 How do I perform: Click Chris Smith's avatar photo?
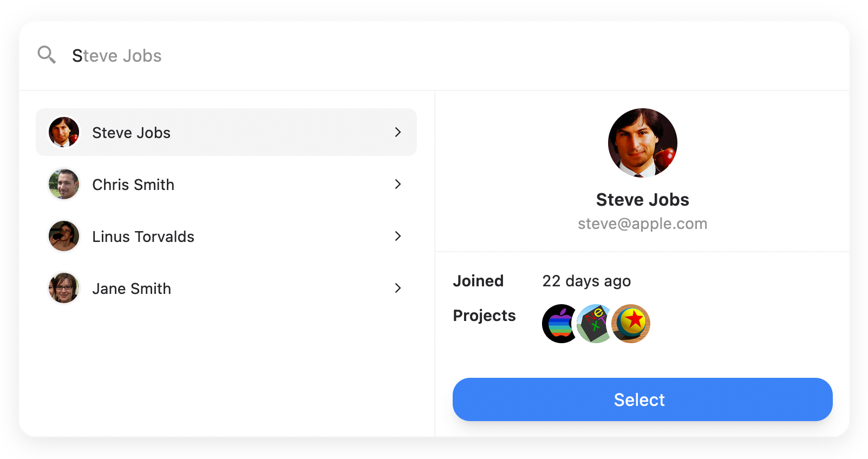64,184
